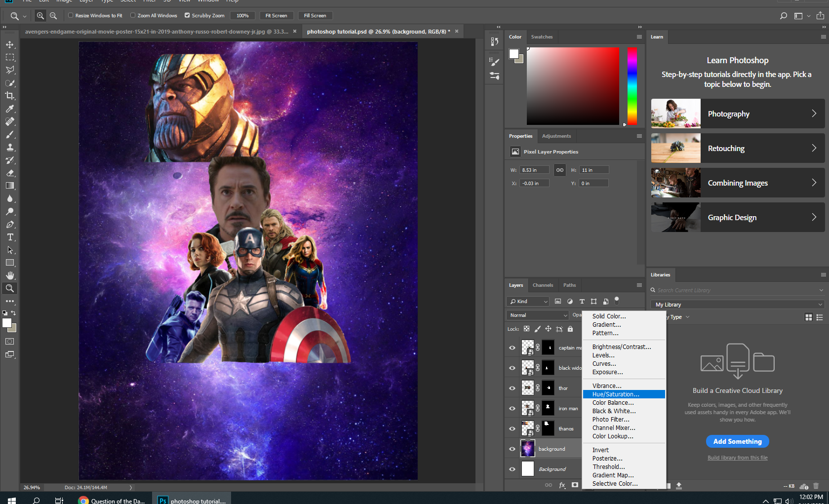This screenshot has width=829, height=504.
Task: Click the link layers icon
Action: [x=548, y=485]
